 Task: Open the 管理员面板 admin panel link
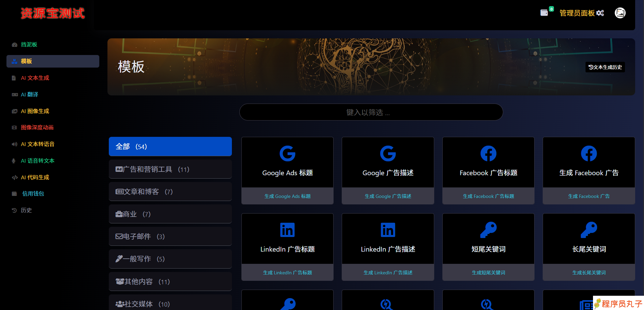point(581,13)
